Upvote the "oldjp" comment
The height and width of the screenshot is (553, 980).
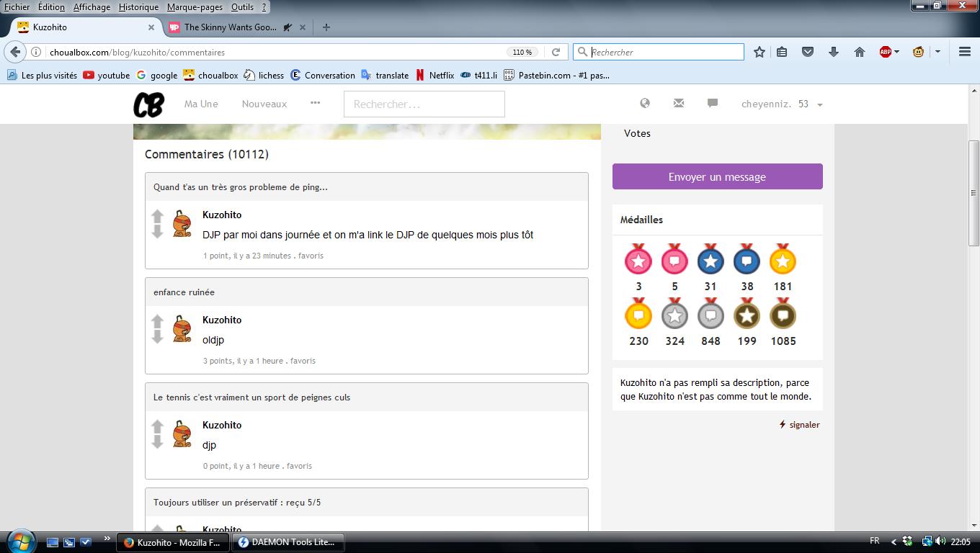pyautogui.click(x=158, y=321)
